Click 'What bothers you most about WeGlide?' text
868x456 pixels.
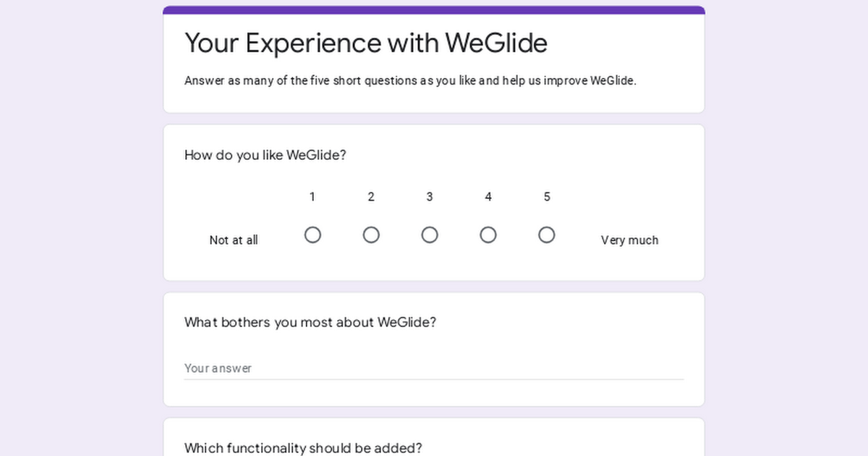(310, 322)
